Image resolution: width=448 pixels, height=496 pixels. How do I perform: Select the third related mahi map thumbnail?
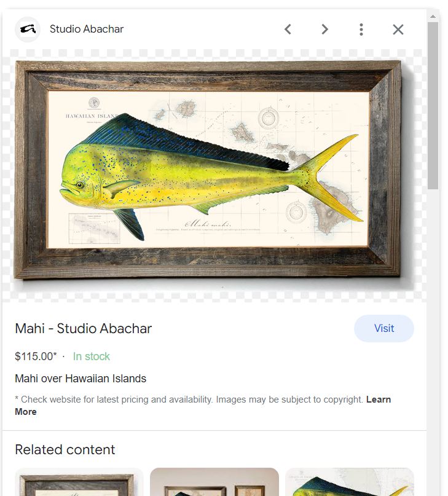click(x=350, y=482)
